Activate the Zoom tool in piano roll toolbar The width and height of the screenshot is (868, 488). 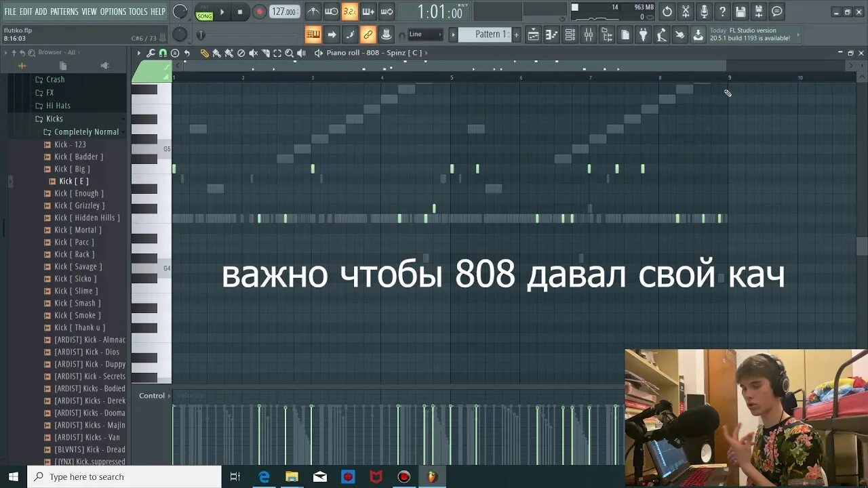pyautogui.click(x=290, y=53)
